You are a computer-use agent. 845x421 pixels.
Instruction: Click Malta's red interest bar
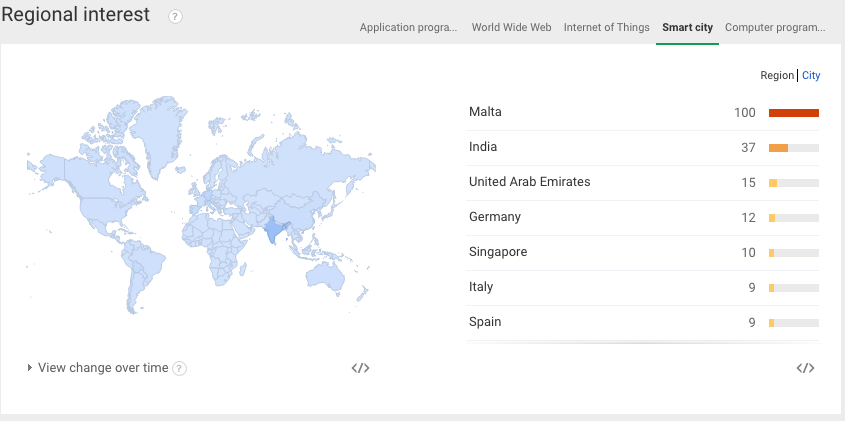pyautogui.click(x=793, y=113)
